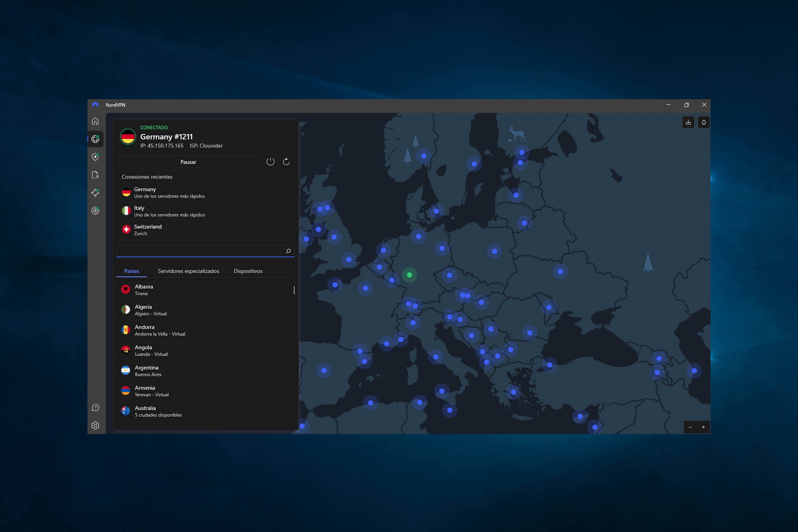Open the Dark Web Monitor target icon

click(95, 210)
